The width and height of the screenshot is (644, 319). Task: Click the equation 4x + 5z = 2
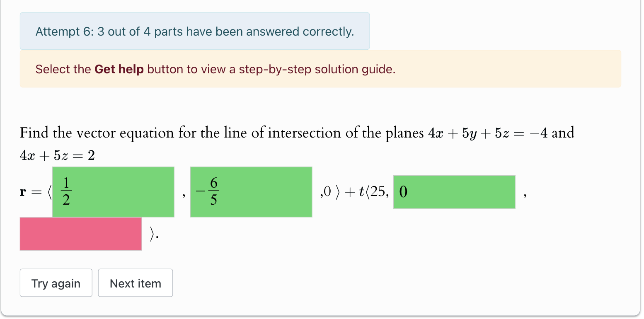click(x=57, y=156)
